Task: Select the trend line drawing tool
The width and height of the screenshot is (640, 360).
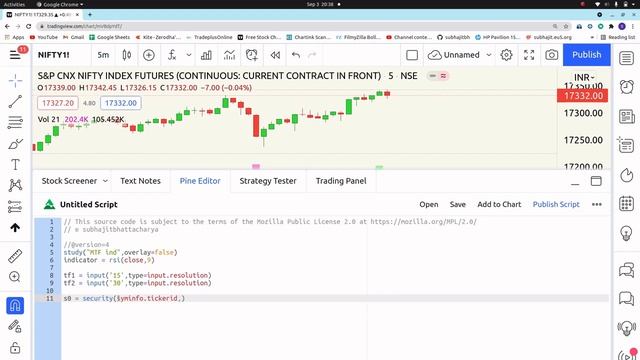Action: [15, 101]
